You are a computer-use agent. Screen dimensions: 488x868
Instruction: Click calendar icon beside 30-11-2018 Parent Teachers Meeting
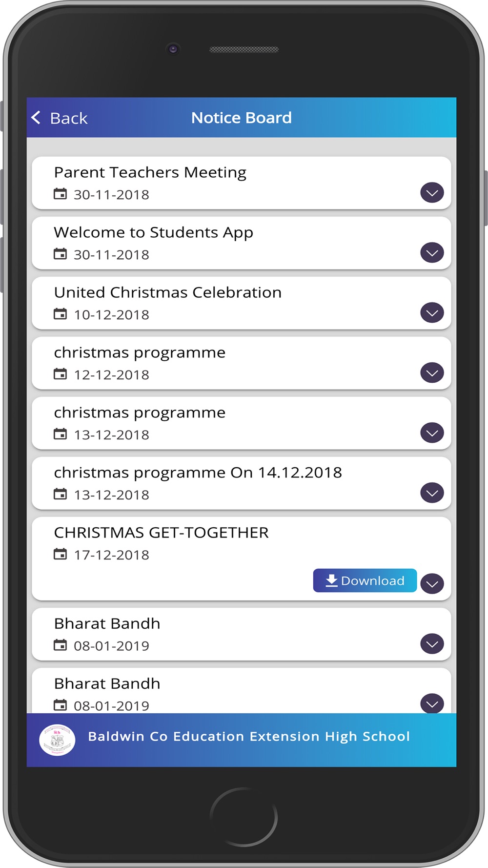[60, 194]
